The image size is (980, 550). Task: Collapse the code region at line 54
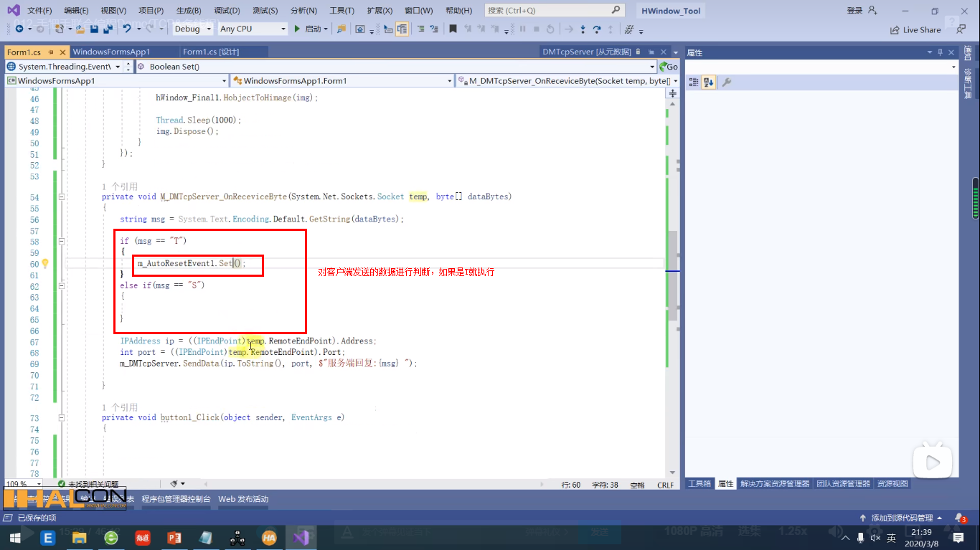point(62,196)
